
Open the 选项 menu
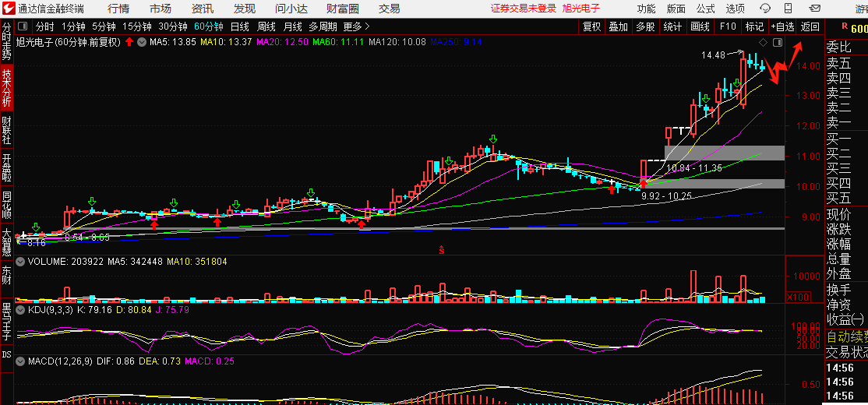coord(736,9)
